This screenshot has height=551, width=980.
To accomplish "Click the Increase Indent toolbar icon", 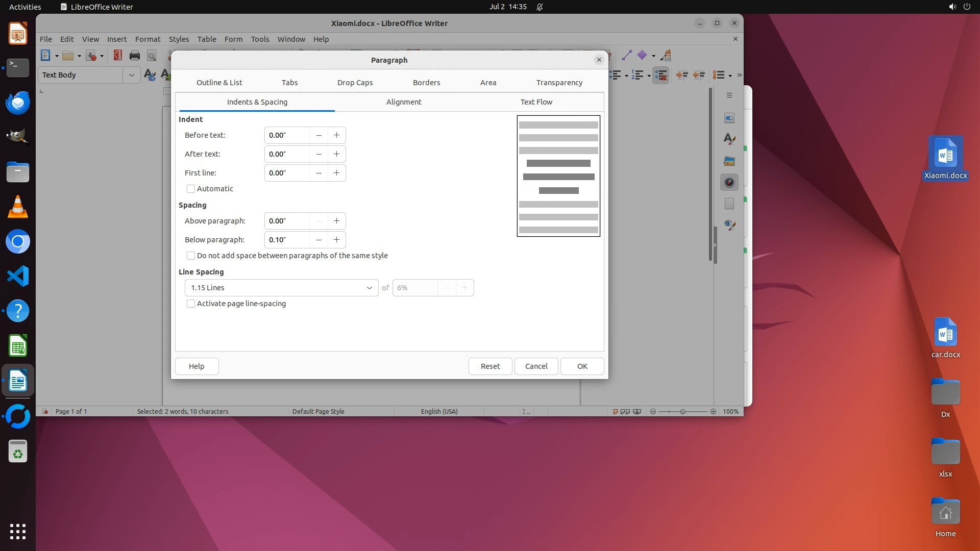I will (682, 75).
